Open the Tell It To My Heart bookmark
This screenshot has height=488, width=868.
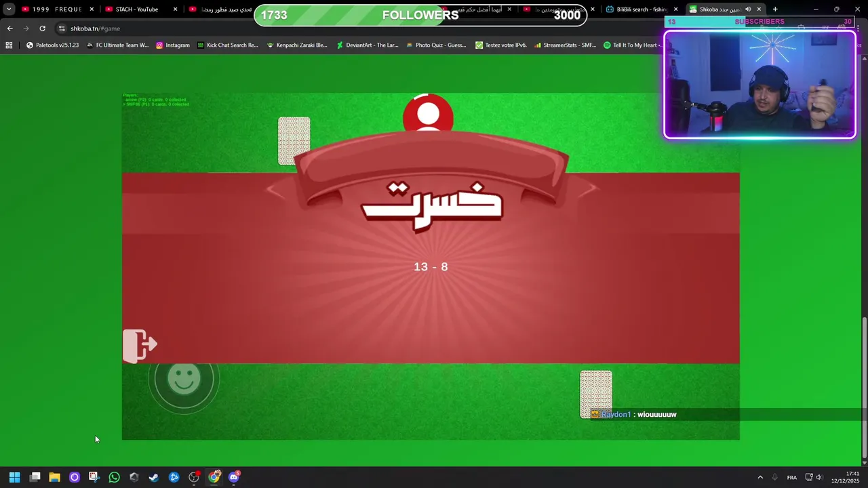[632, 45]
